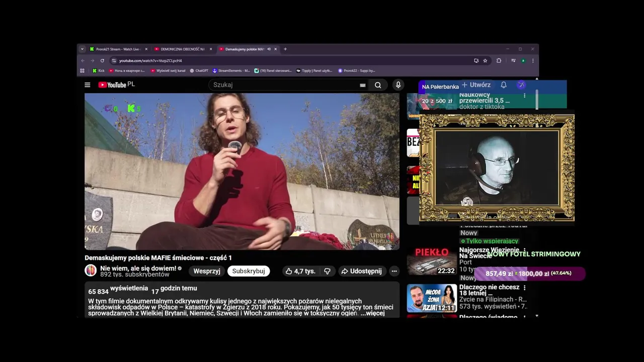Click the main video player

(242, 171)
